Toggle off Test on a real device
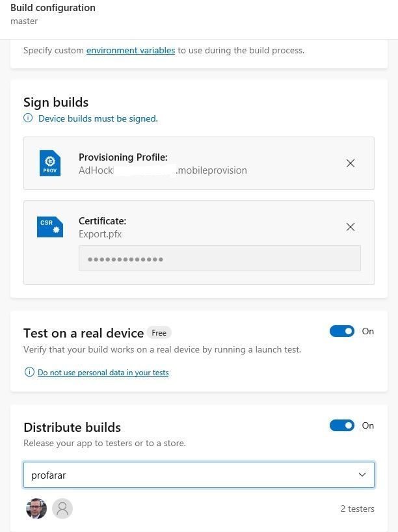 pyautogui.click(x=341, y=331)
